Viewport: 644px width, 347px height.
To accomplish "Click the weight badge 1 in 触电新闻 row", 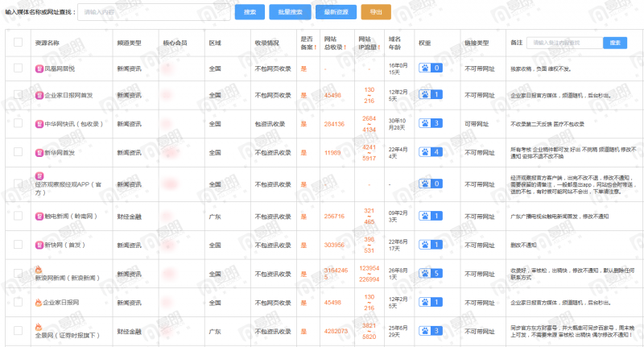I will tap(431, 216).
